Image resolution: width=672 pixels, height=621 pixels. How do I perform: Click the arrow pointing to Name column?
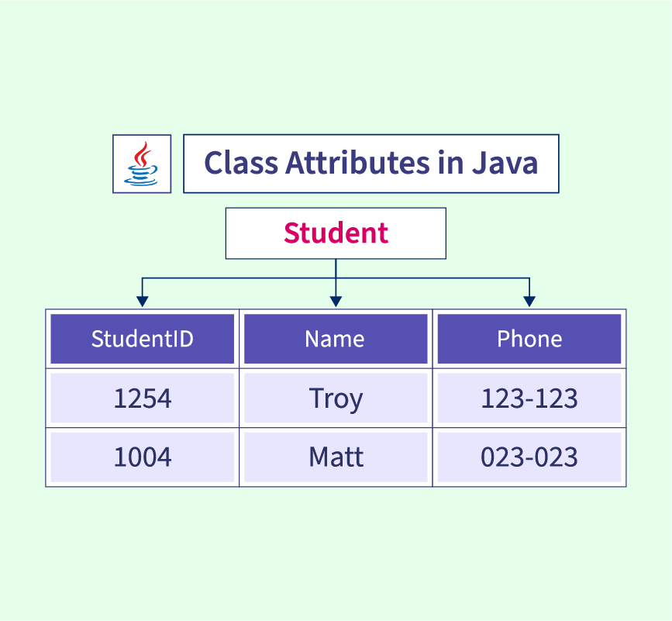(336, 298)
